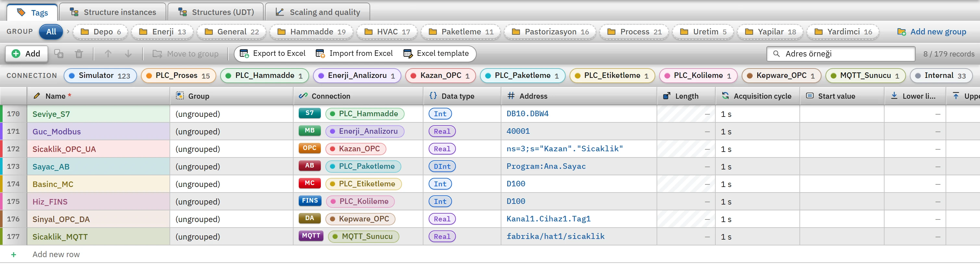Filter by MQTT_Sunucu connection
Viewport: 980px width, 274px height.
865,76
